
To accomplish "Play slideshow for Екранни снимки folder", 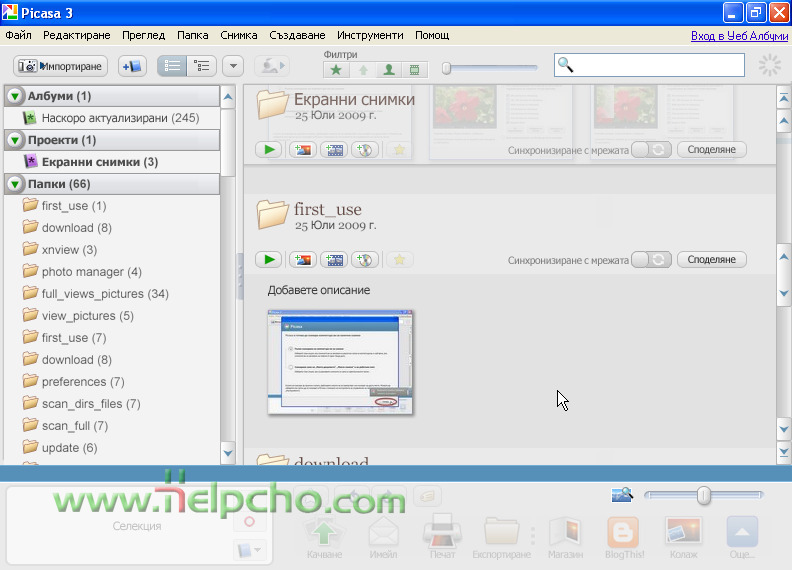I will [x=269, y=150].
